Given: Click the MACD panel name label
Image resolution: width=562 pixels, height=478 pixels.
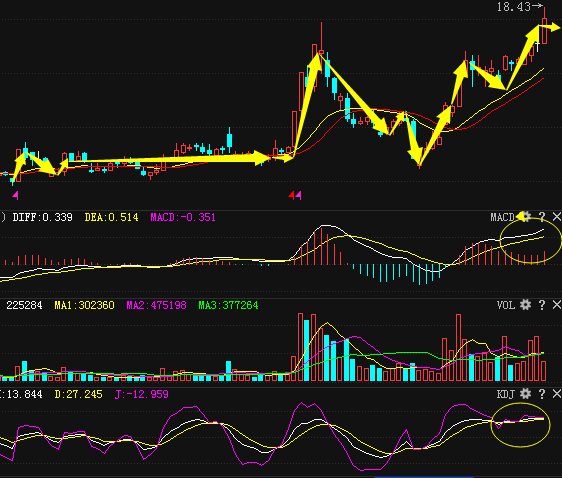Looking at the screenshot, I should click(503, 217).
